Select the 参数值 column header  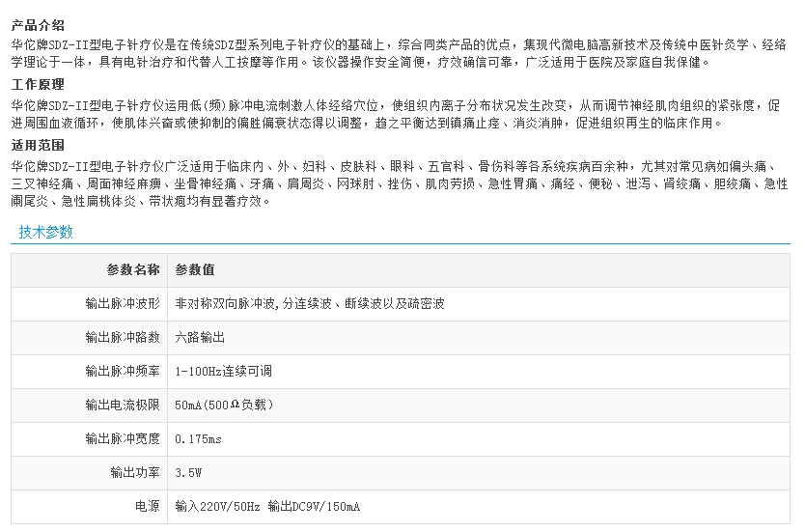click(195, 269)
